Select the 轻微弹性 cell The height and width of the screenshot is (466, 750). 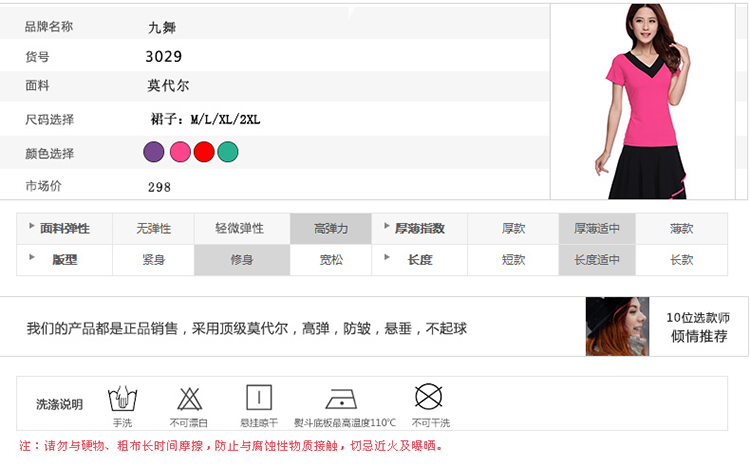click(242, 229)
